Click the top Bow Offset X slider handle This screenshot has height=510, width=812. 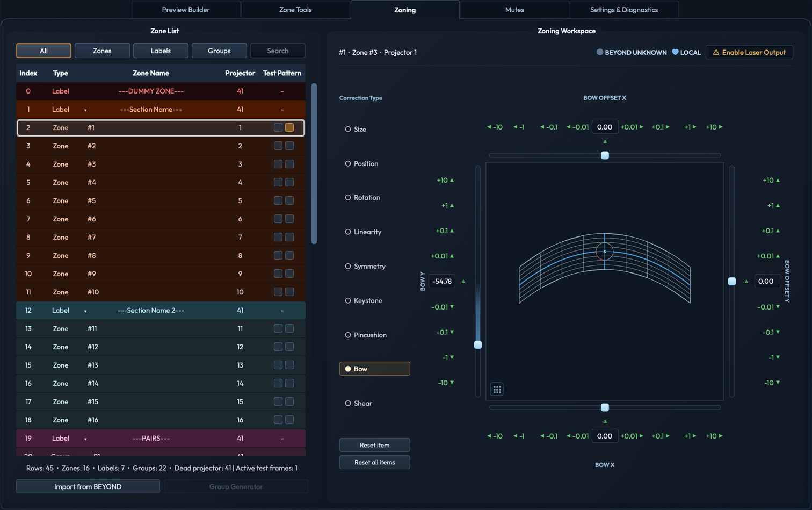click(x=605, y=155)
